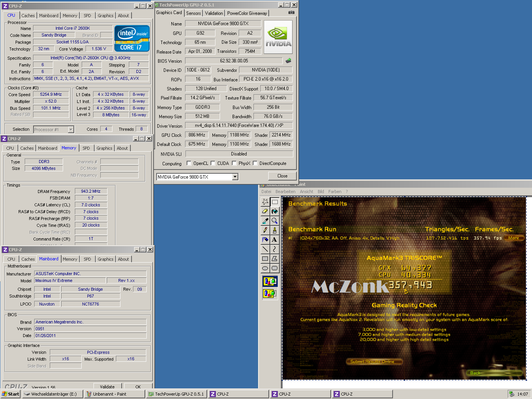This screenshot has width=532, height=399.
Task: Click GPU-Z screenshot camera icon
Action: tap(291, 13)
